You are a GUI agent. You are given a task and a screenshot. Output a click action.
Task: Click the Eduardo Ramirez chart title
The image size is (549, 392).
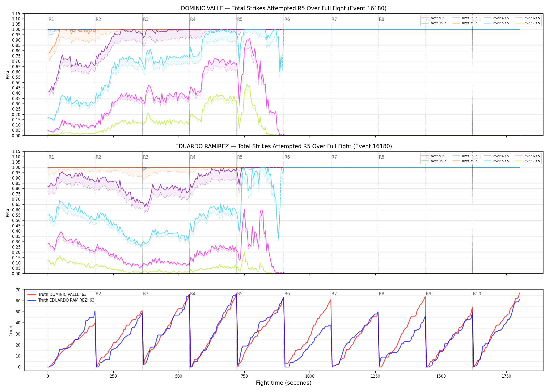284,146
